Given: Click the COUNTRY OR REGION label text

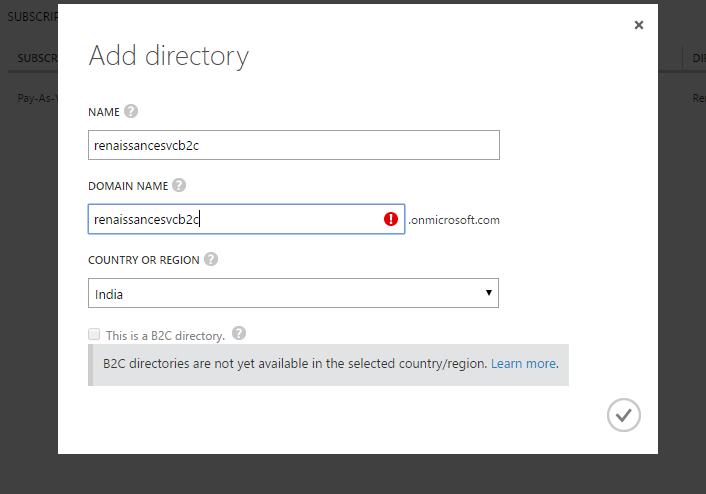Looking at the screenshot, I should [x=143, y=259].
